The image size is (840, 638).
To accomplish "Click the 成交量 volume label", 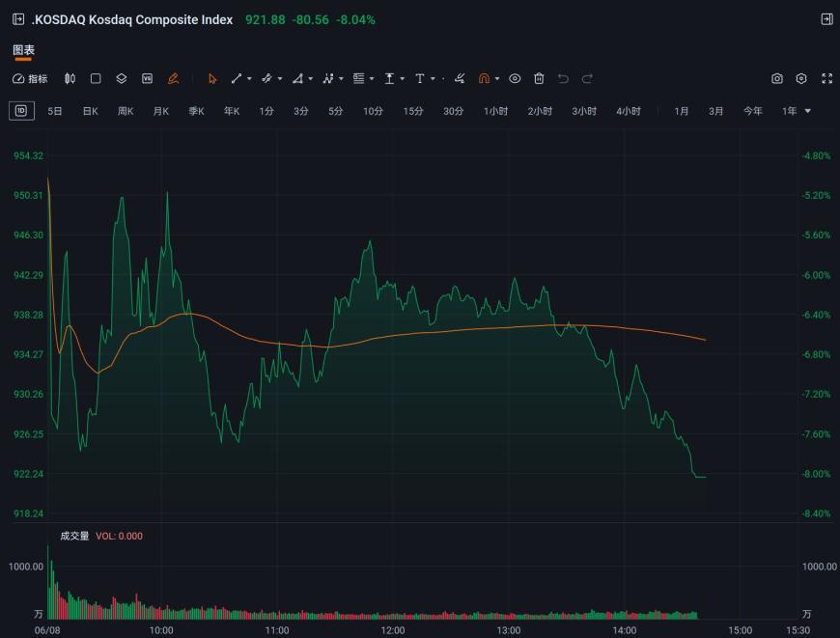I will (x=74, y=536).
